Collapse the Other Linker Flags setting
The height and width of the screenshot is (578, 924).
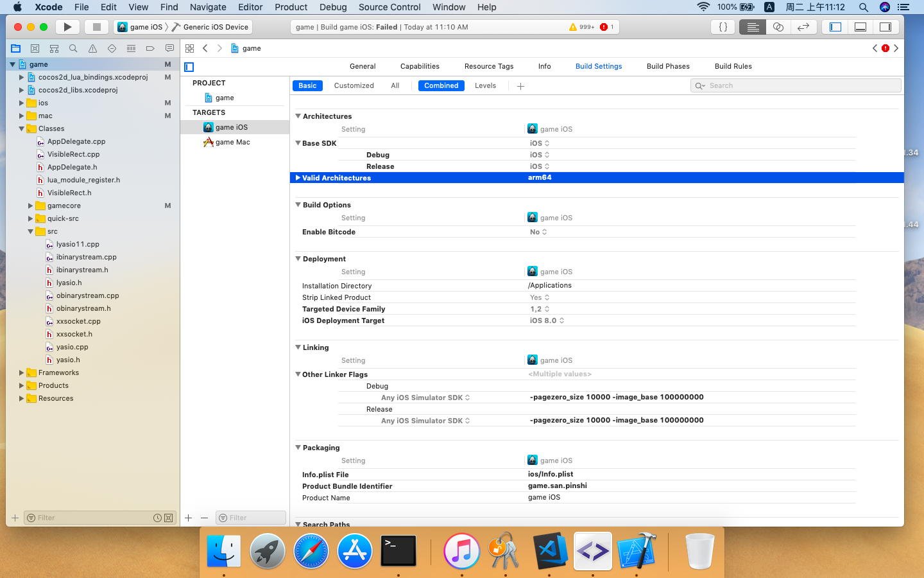298,374
